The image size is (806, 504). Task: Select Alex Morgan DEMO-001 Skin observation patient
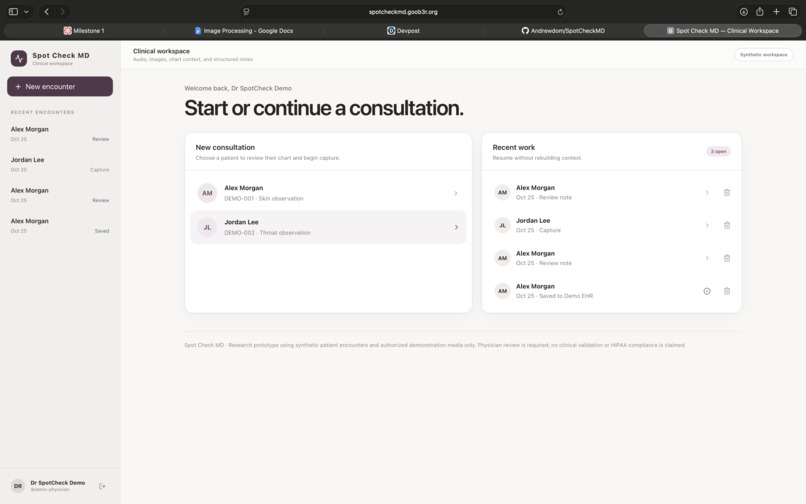[328, 193]
